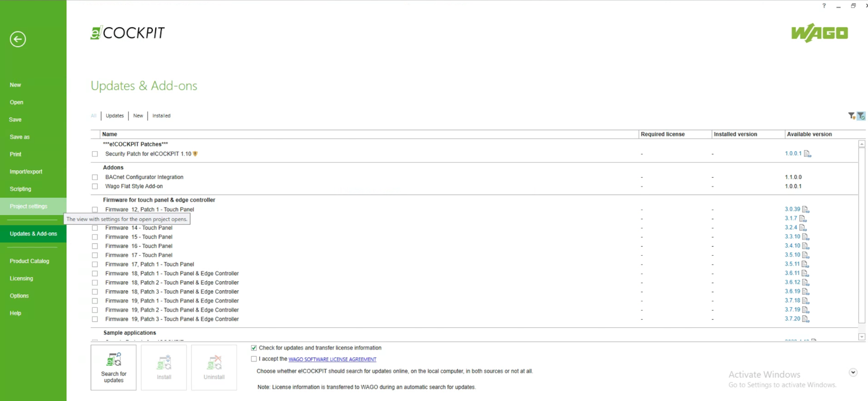Click the WAGO logo
868x401 pixels.
[x=819, y=33]
